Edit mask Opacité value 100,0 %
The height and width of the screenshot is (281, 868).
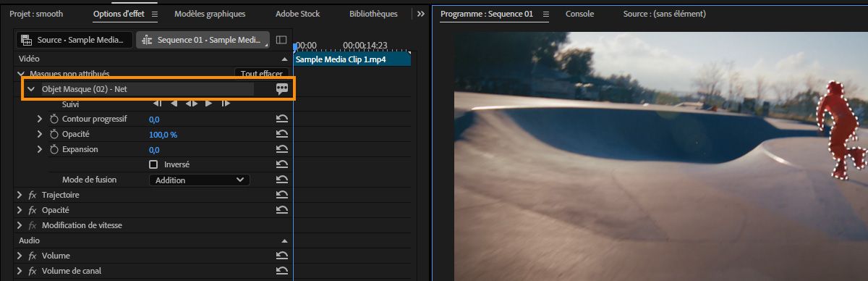[x=163, y=135]
